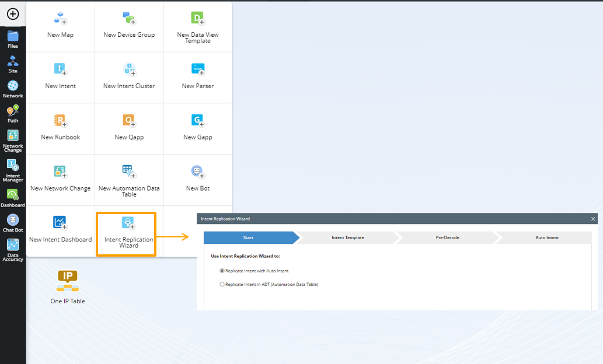603x364 pixels.
Task: Create a New Qapp
Action: (129, 128)
